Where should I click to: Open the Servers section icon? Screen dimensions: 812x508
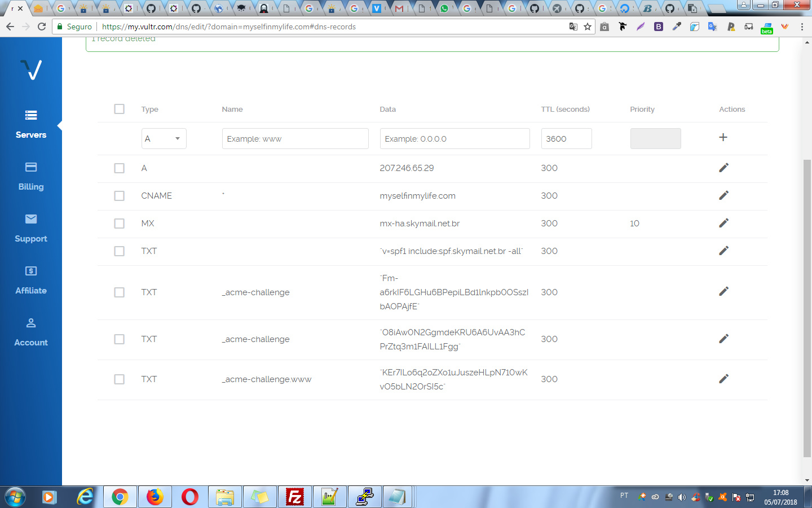tap(31, 115)
